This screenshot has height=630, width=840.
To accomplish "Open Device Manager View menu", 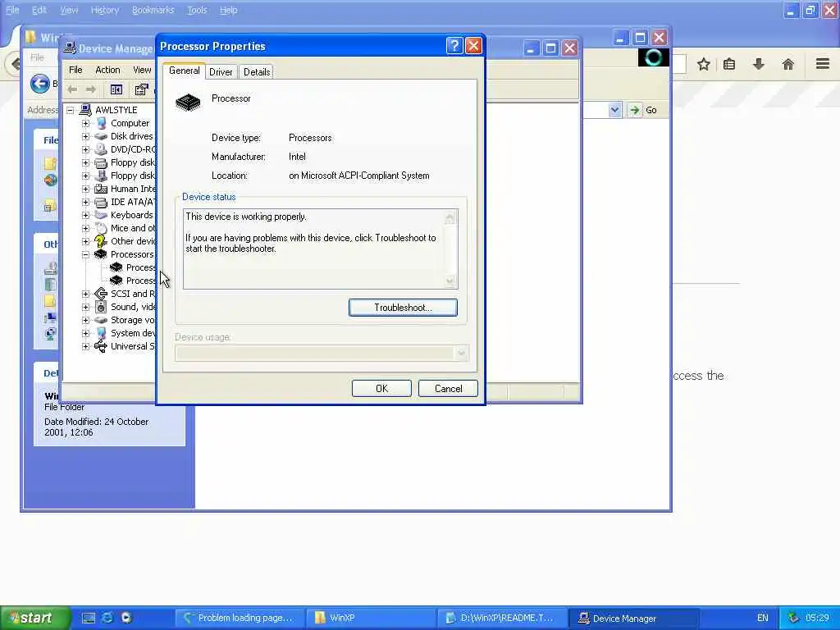I will (142, 70).
